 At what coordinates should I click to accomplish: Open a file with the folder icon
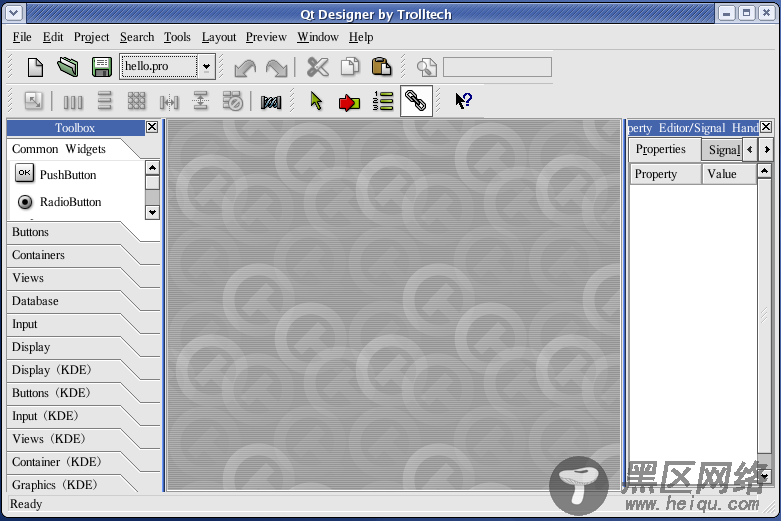coord(68,67)
